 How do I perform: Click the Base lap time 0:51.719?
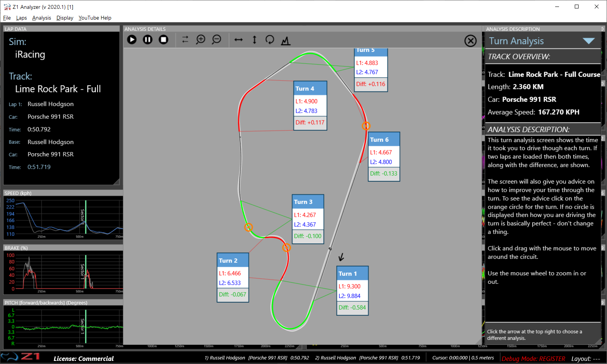(39, 167)
